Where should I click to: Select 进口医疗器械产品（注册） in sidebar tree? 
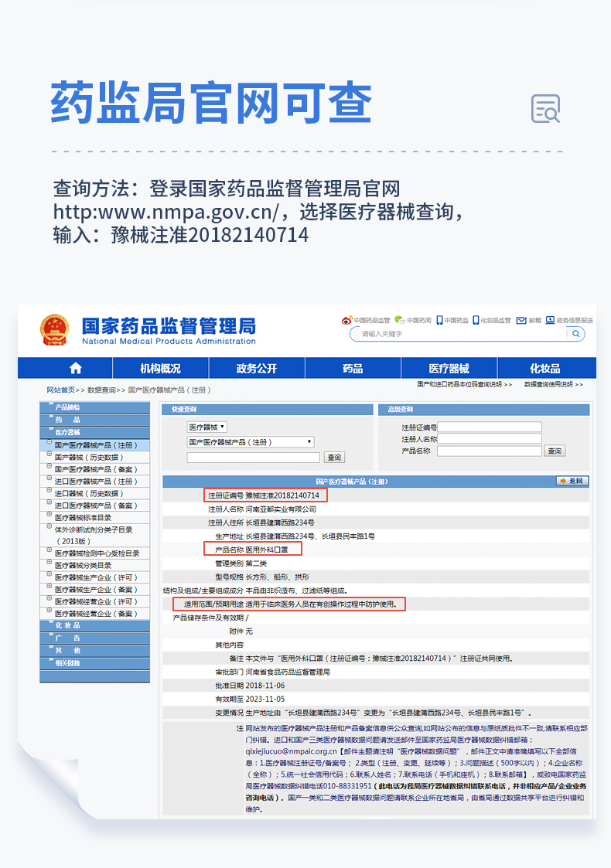[95, 482]
